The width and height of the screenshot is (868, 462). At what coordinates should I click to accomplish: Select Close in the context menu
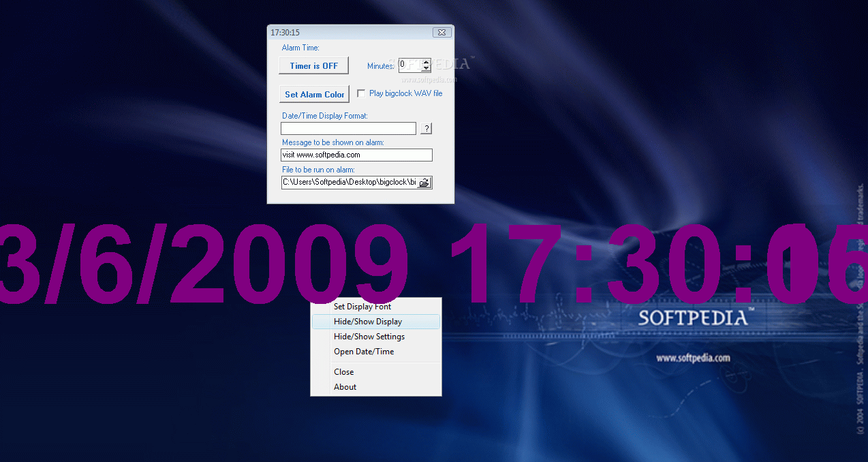[x=376, y=372]
